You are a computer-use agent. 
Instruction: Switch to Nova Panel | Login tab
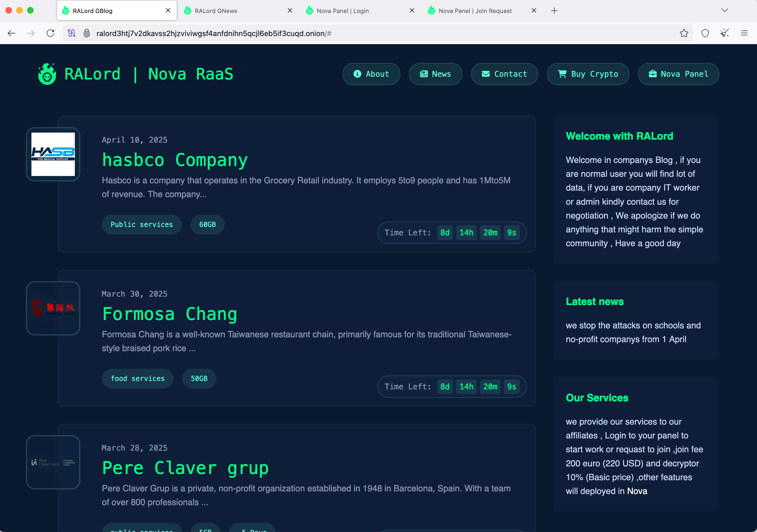343,11
